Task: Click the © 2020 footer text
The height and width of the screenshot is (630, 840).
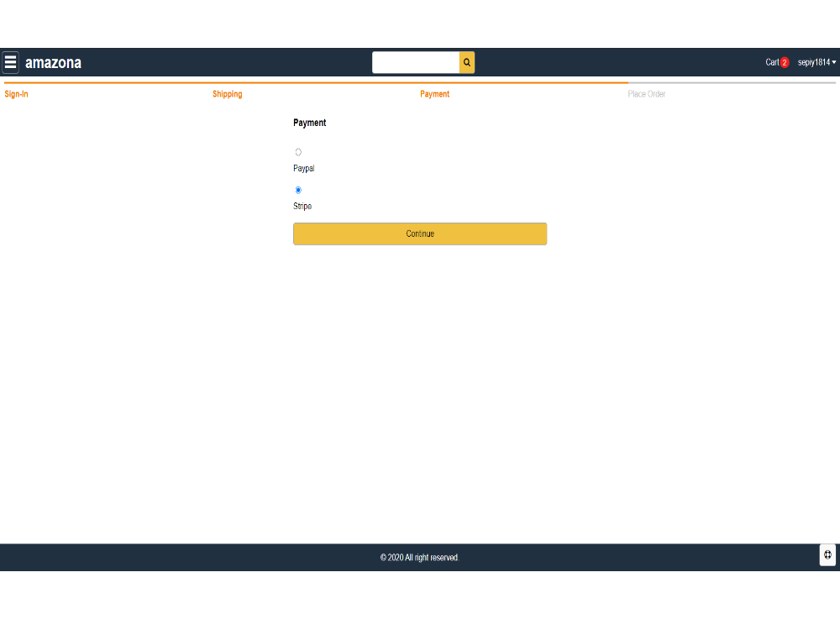Action: pos(419,557)
